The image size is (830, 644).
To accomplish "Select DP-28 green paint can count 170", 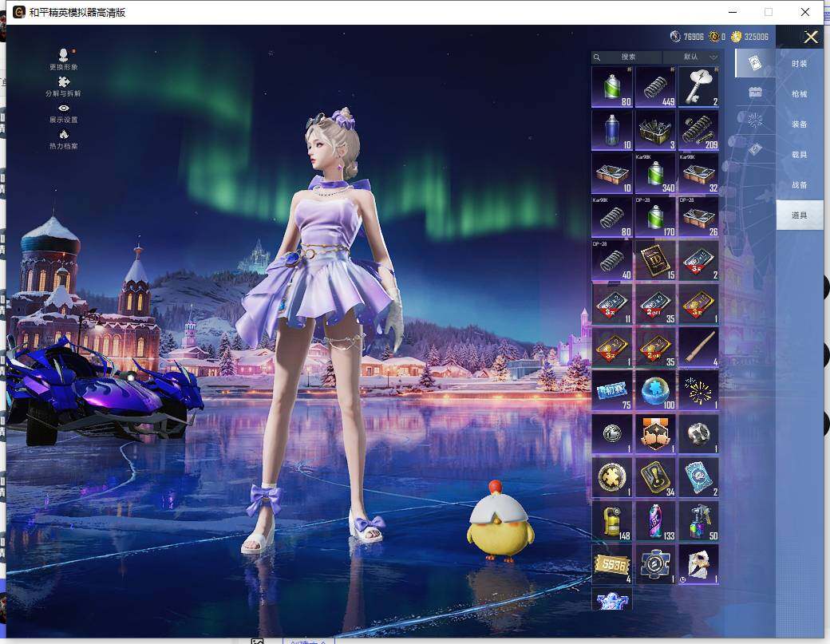I will coord(655,217).
